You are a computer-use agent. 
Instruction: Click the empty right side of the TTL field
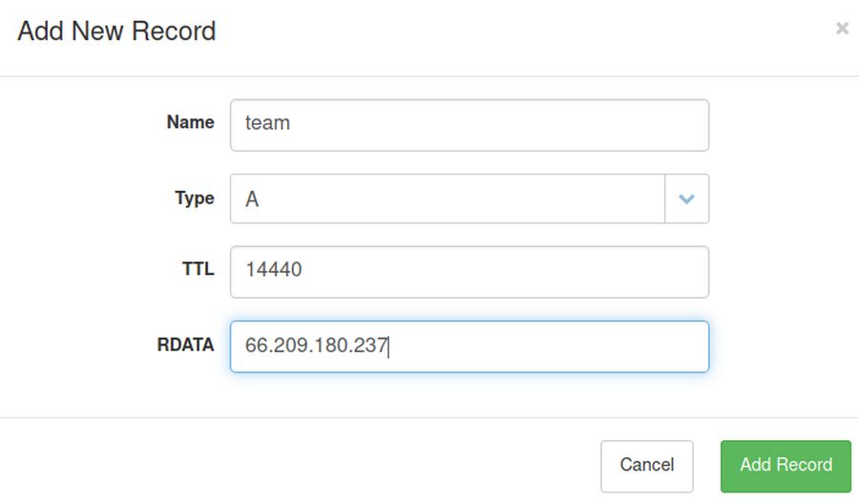coord(611,272)
